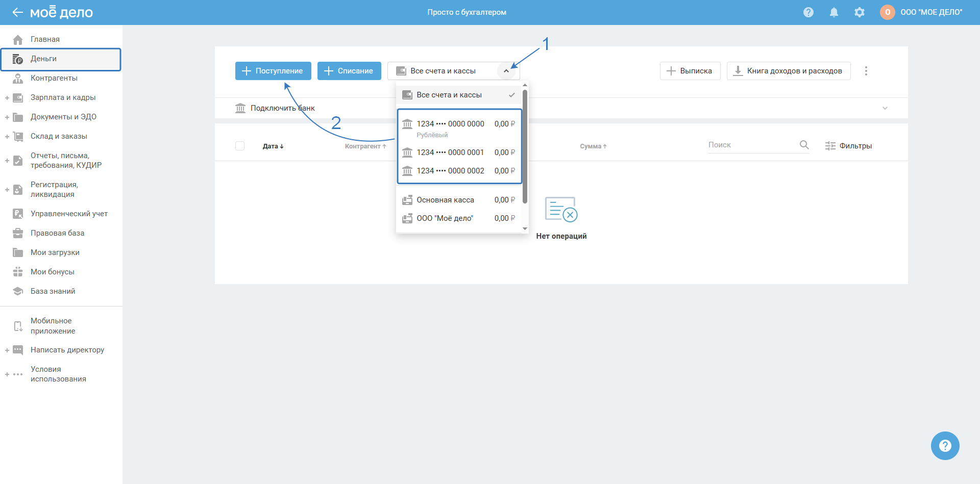The image size is (980, 484).
Task: Open help via the header question mark
Action: (808, 12)
